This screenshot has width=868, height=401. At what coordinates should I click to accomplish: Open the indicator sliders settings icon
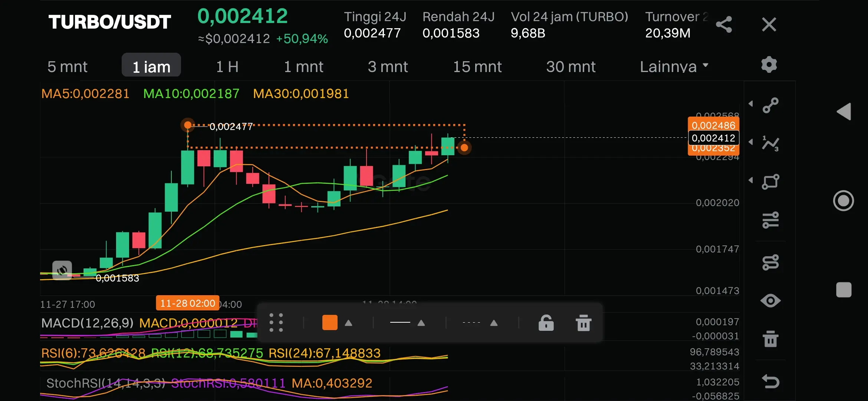(x=770, y=220)
